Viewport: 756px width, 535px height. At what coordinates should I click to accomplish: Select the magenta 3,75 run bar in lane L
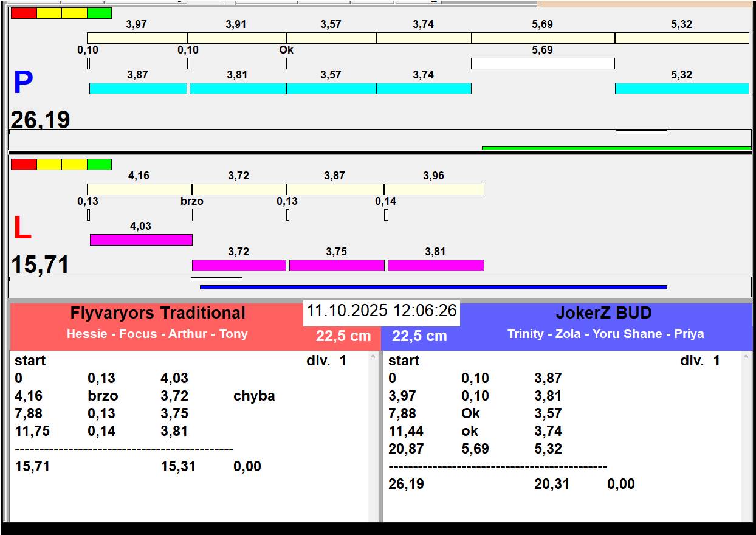click(x=337, y=265)
